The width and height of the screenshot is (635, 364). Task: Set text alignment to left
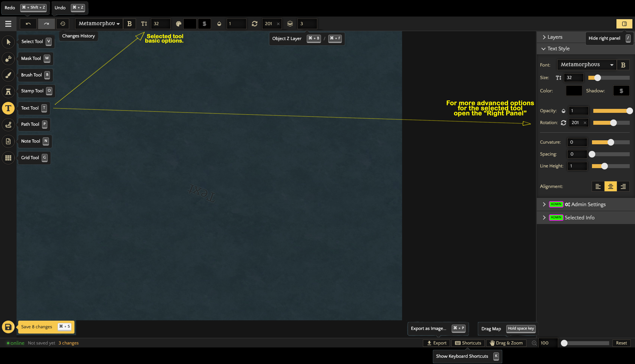coord(598,187)
